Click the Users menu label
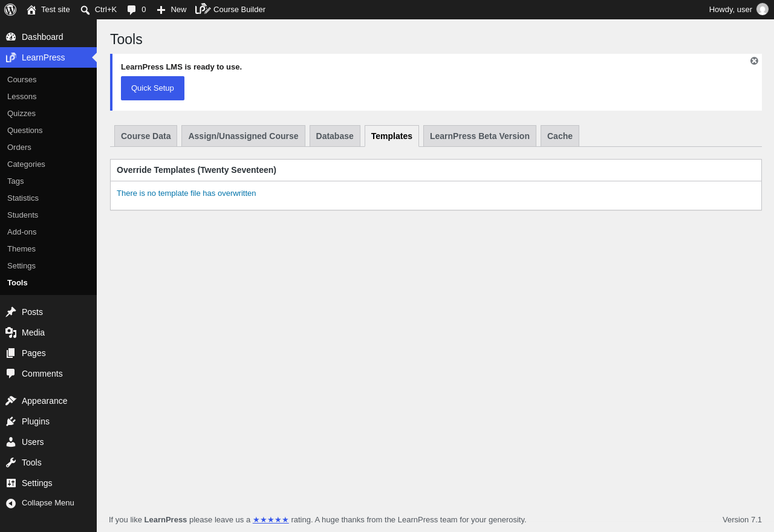 [33, 442]
